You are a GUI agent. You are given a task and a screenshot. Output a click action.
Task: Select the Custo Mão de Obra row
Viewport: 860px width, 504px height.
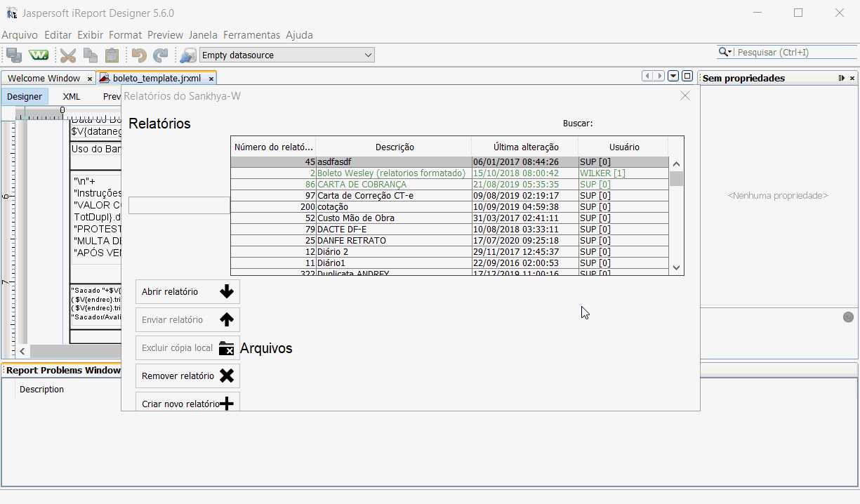click(x=450, y=218)
